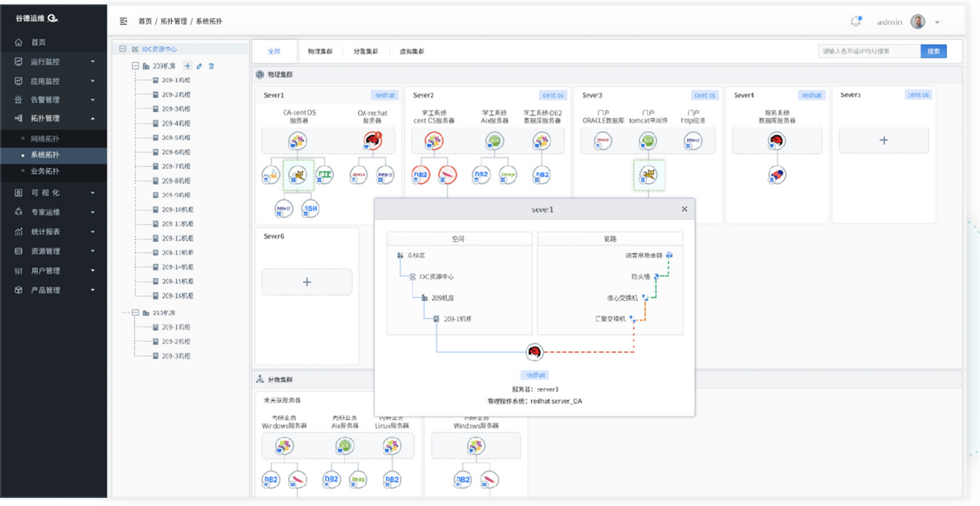
Task: Open the notification bell
Action: point(856,21)
